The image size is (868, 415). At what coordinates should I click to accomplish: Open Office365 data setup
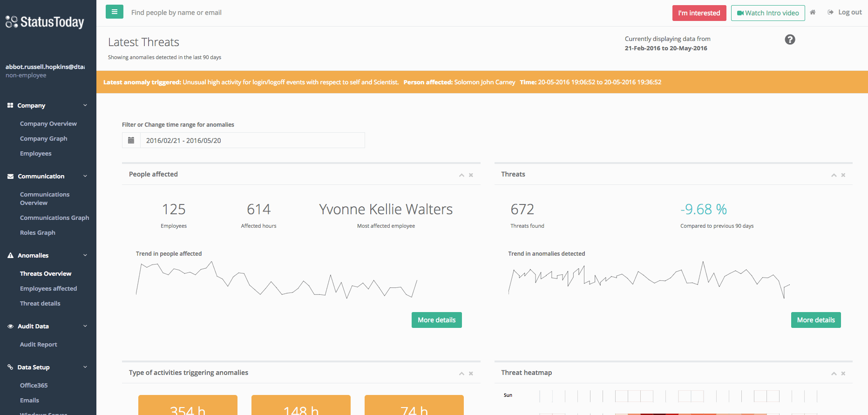34,386
